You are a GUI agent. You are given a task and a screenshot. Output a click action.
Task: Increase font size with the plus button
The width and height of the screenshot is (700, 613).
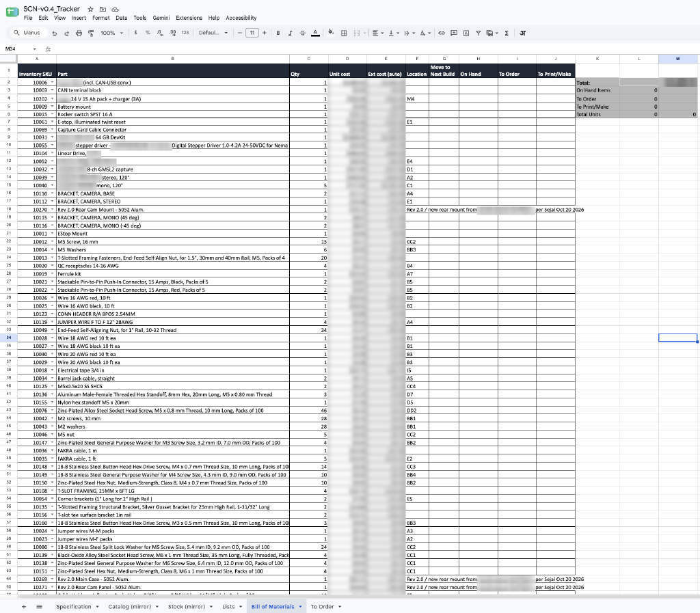265,33
